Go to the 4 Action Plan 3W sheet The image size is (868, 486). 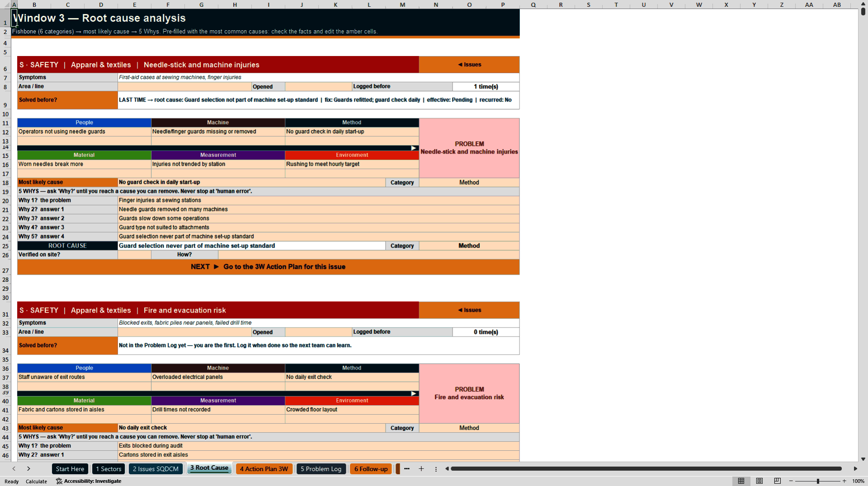tap(264, 469)
